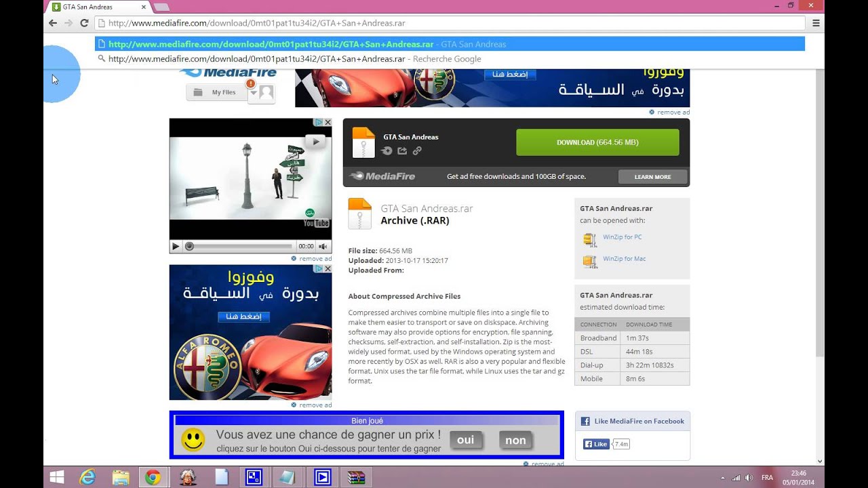Click the green DOWNLOAD (664.56 MB) button
Viewport: 868px width, 488px height.
[x=597, y=142]
